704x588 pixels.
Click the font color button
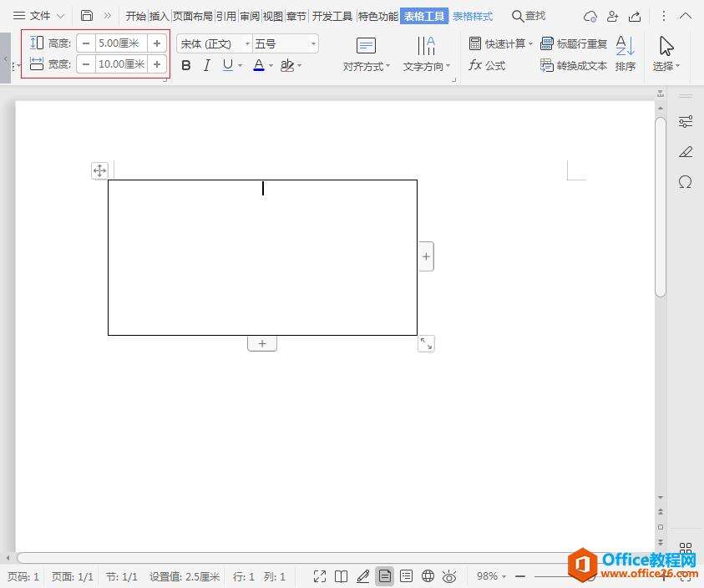click(259, 65)
